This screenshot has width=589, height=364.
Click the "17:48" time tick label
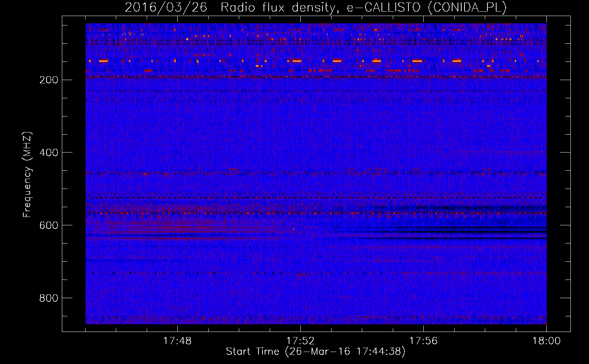(x=177, y=341)
